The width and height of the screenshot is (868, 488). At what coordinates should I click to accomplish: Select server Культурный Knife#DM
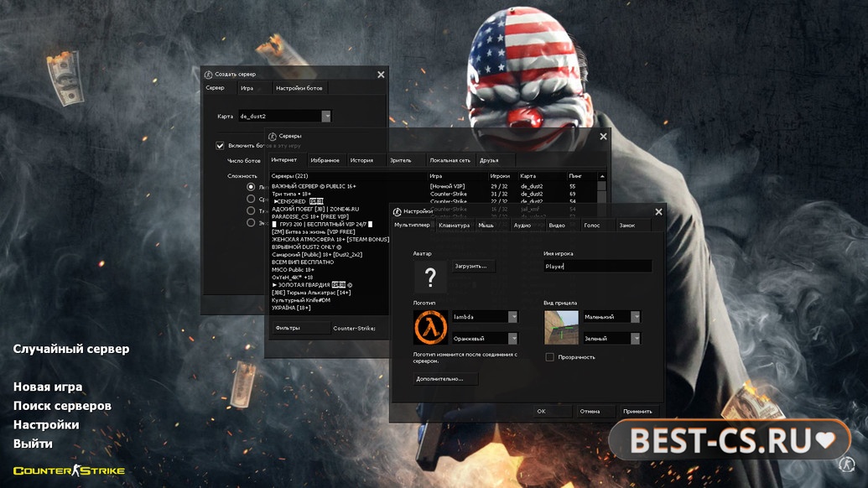[330, 300]
